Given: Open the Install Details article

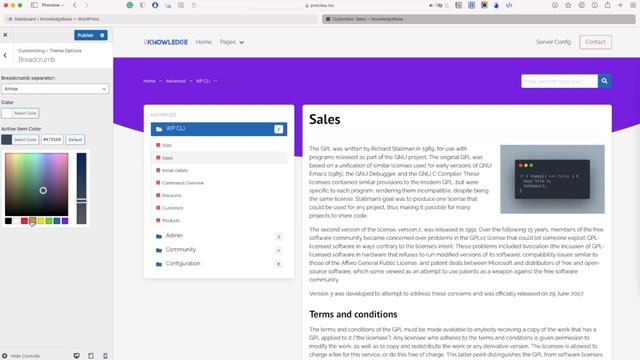Looking at the screenshot, I should click(175, 171).
